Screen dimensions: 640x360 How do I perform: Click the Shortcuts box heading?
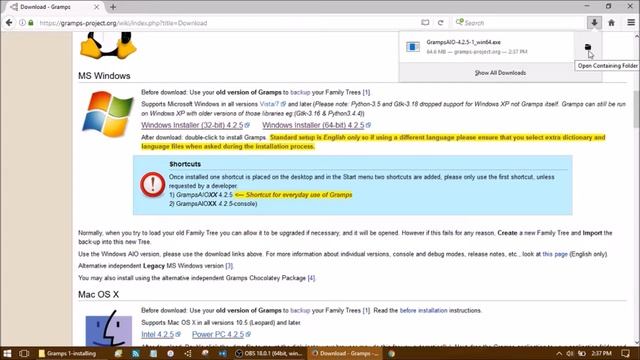tap(185, 164)
